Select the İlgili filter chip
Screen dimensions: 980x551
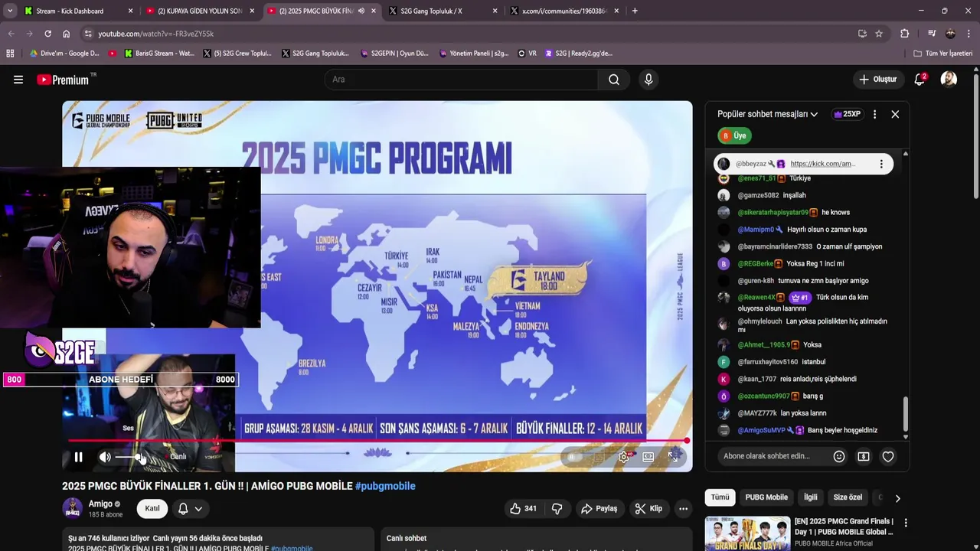810,497
